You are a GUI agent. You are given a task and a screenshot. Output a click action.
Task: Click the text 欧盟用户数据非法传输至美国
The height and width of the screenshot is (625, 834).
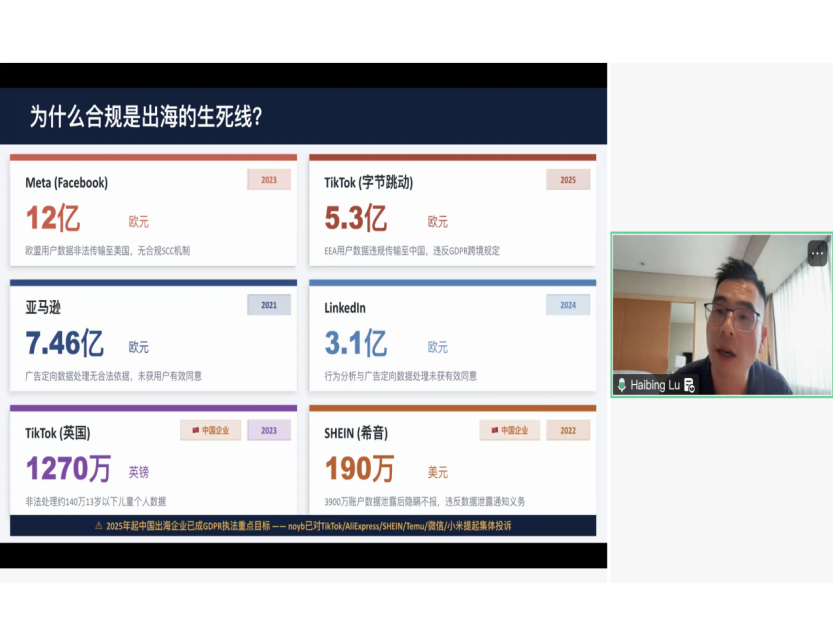(x=78, y=251)
